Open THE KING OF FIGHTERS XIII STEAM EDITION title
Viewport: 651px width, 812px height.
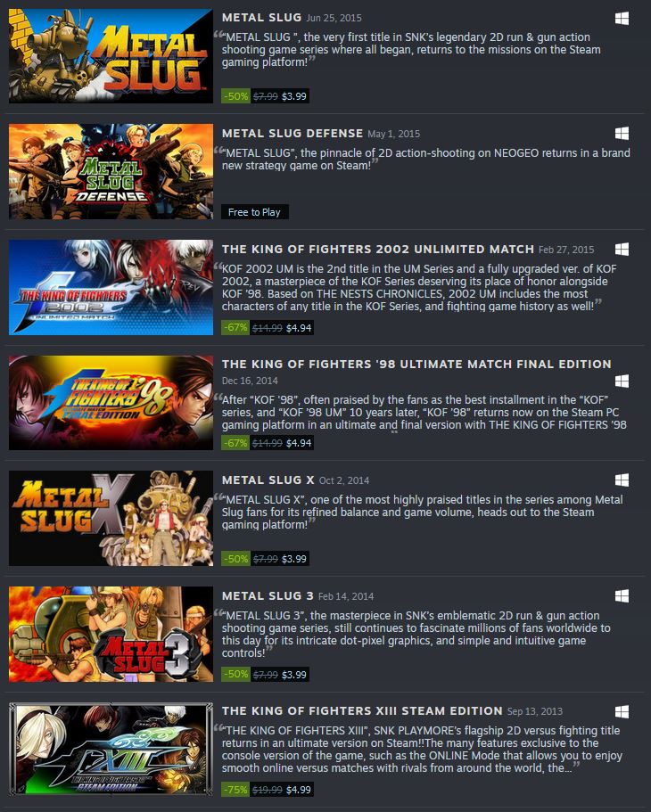pyautogui.click(x=362, y=711)
